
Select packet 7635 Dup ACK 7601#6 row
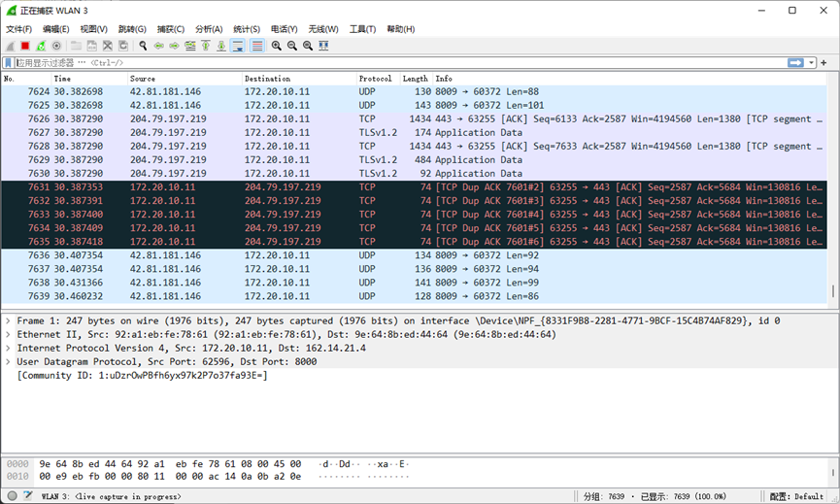point(414,242)
